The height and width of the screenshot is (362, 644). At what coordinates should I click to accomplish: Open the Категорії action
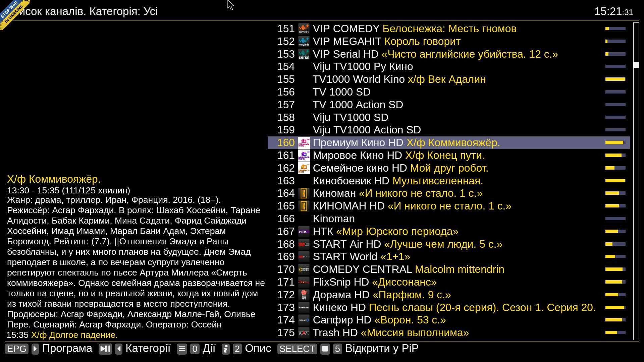click(148, 349)
